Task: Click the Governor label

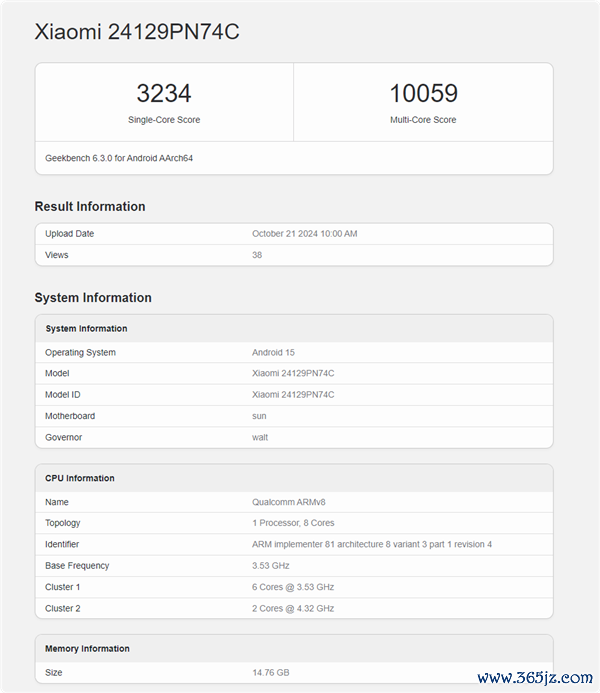Action: tap(63, 437)
